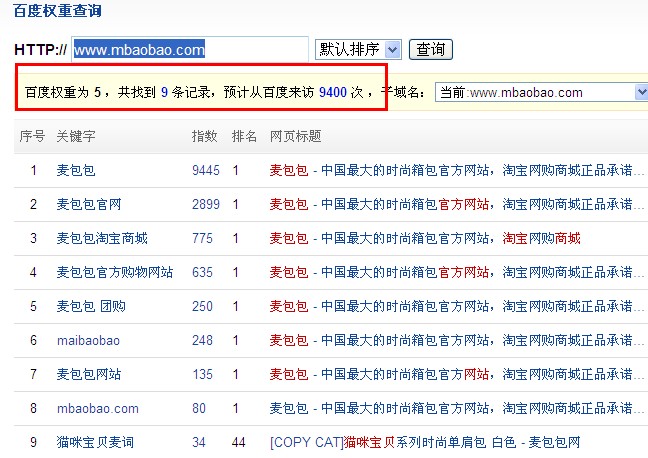Select the keyword 麦包包淘宝商城
This screenshot has height=458, width=648.
(x=102, y=238)
